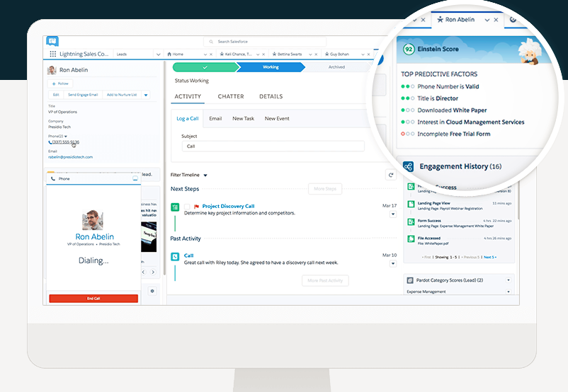Viewport: 568px width, 392px height.
Task: Refresh the activity timeline
Action: pos(390,175)
